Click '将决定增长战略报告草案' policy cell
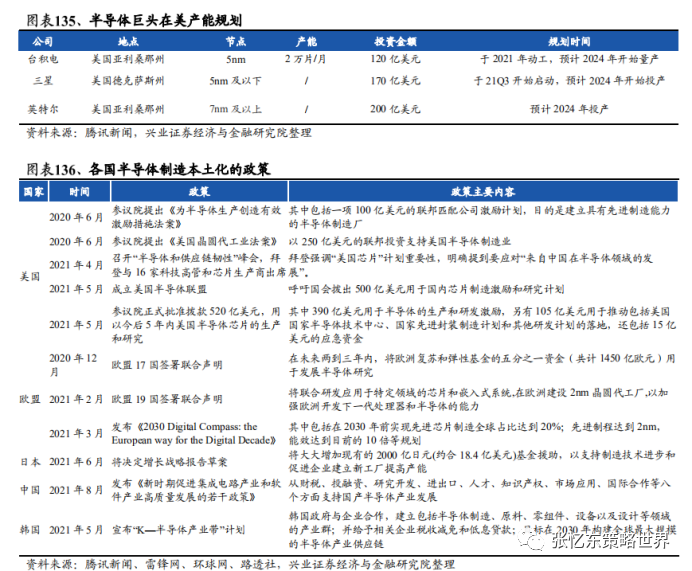Image resolution: width=692 pixels, height=571 pixels. [169, 462]
